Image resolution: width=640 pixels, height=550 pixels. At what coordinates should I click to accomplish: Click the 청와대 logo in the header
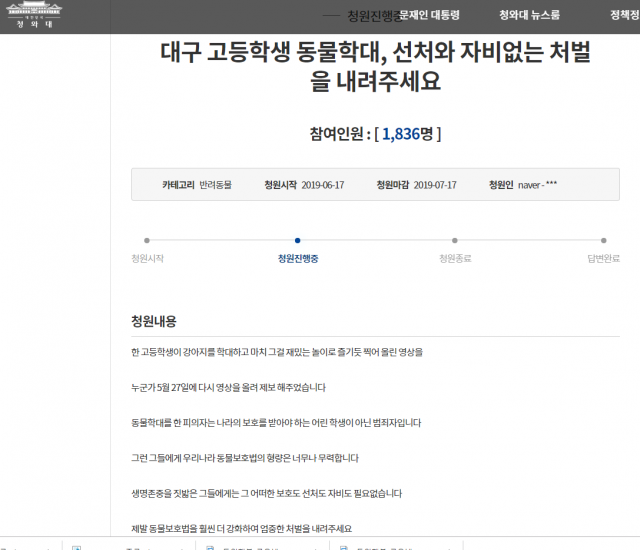(x=34, y=14)
